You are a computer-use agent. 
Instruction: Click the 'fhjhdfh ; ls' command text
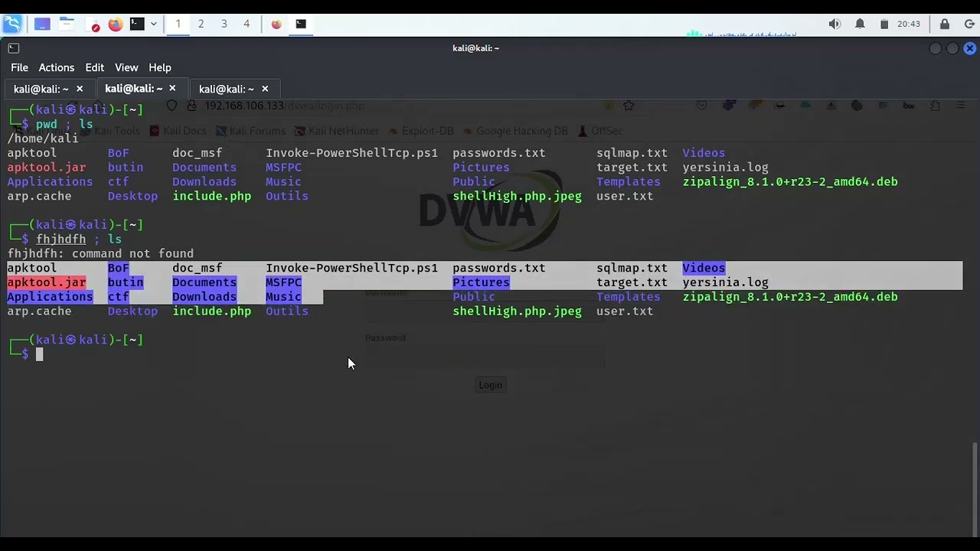click(79, 239)
